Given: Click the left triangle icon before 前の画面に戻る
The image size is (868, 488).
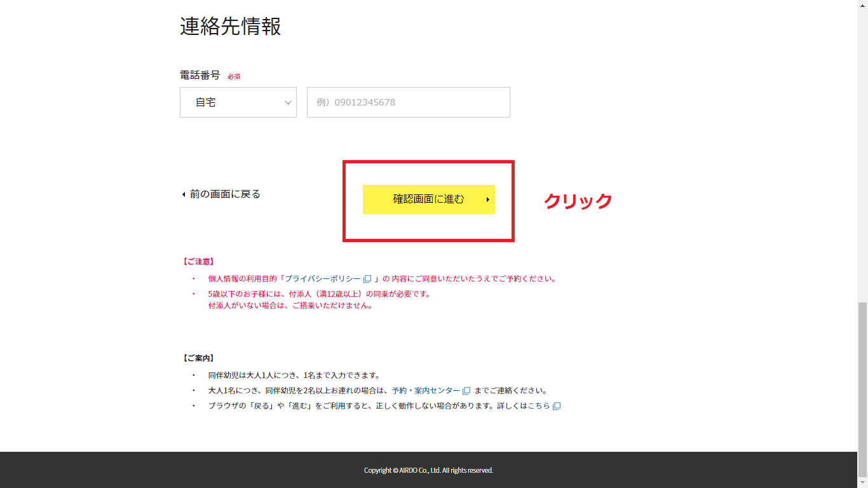Looking at the screenshot, I should pos(184,194).
